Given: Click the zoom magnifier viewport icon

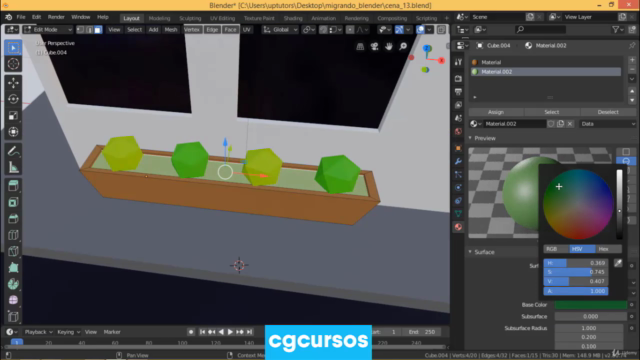Looking at the screenshot, I should coord(403,47).
